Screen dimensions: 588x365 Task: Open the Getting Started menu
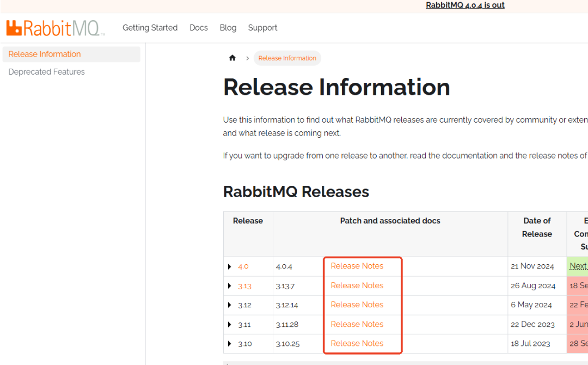[x=150, y=28]
